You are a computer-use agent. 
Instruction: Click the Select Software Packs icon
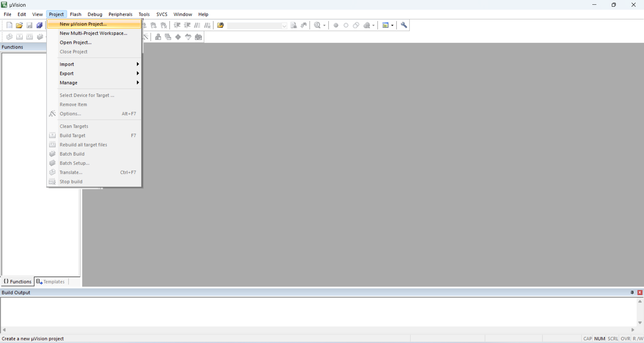click(188, 37)
